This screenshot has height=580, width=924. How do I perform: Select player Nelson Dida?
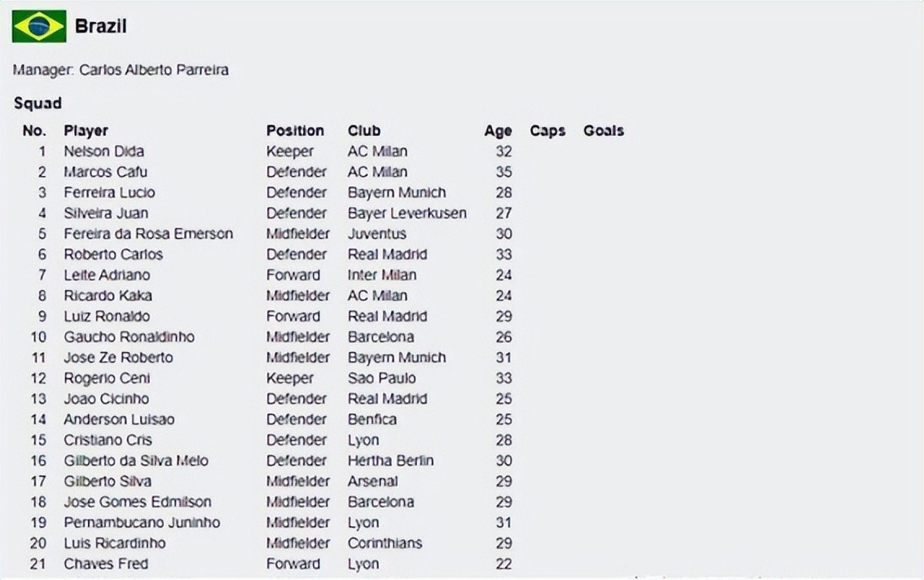point(103,152)
